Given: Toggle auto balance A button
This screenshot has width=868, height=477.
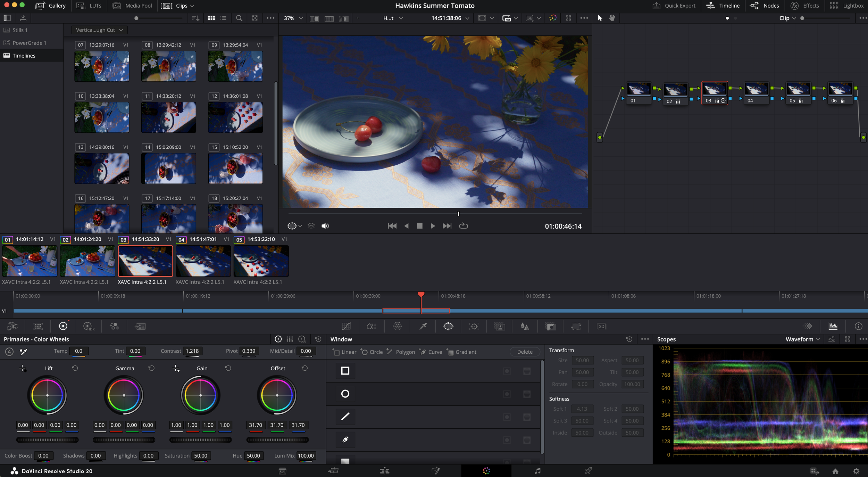Looking at the screenshot, I should pos(9,352).
